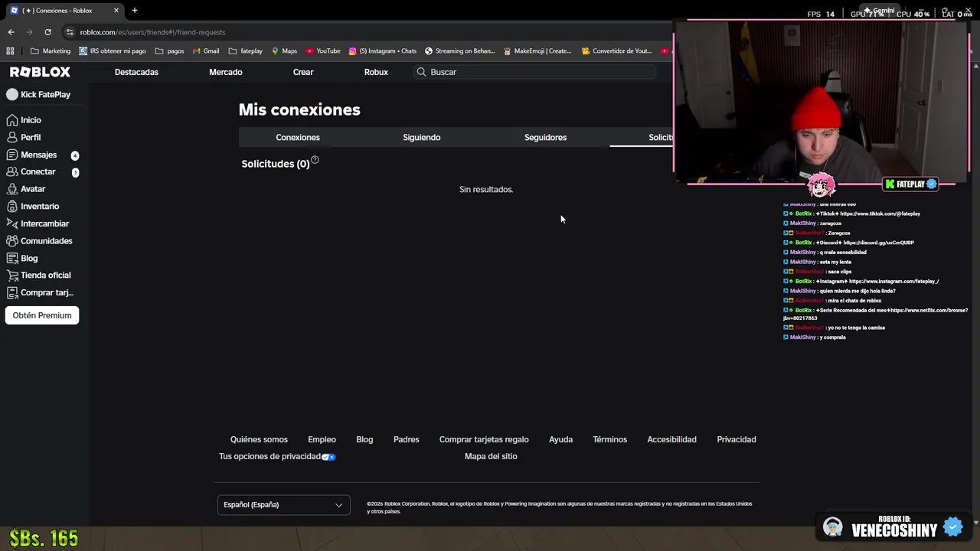Viewport: 980px width, 551px height.
Task: Open Tienda oficial in the sidebar
Action: (x=38, y=275)
